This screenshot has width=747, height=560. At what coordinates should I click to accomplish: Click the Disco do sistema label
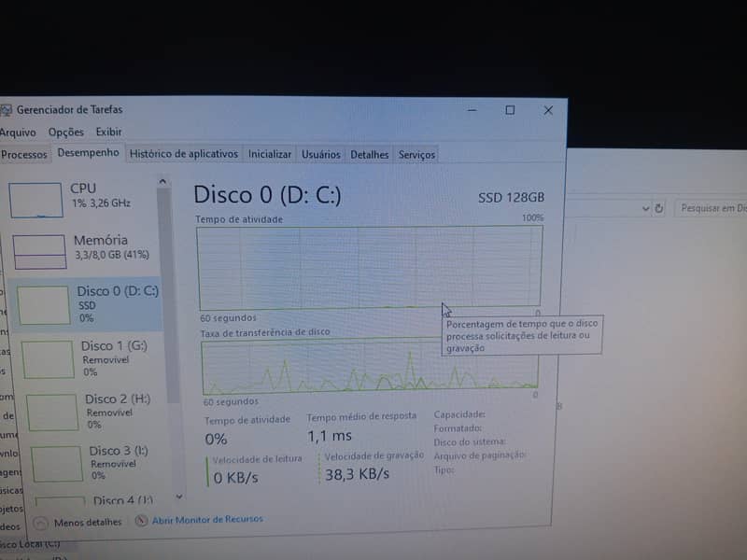pyautogui.click(x=470, y=441)
